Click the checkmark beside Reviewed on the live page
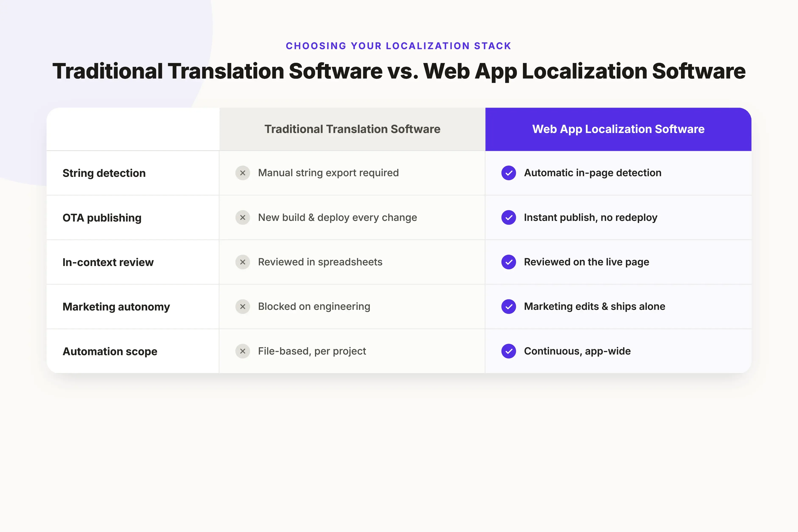Screen dimensions: 798x532 509,262
